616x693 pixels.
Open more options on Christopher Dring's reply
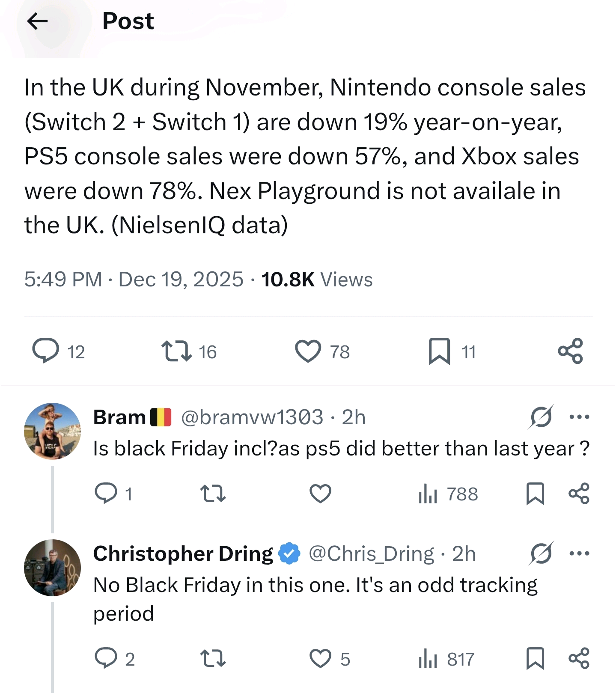[580, 553]
